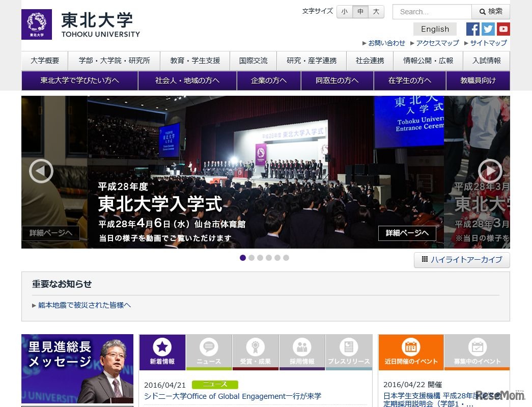Viewport: 532px width, 407px height.
Task: Select the fifth carousel dot indicator
Action: point(277,258)
